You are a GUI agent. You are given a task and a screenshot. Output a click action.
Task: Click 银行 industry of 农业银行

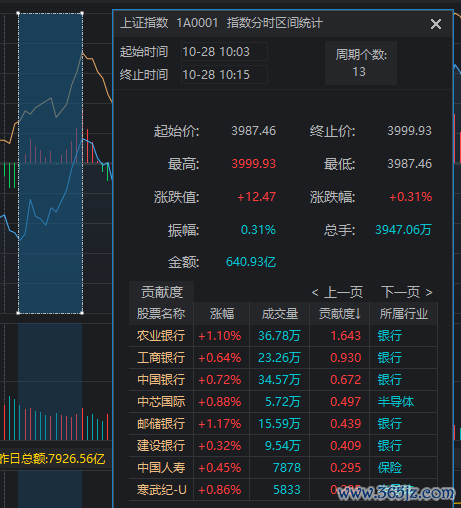[x=390, y=336]
